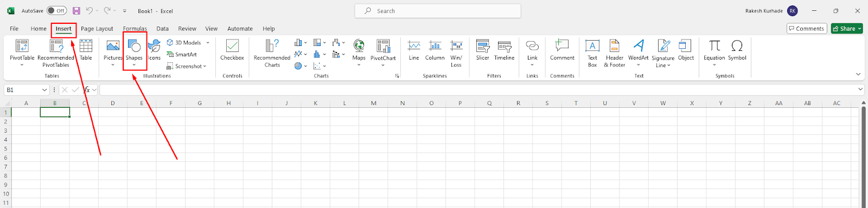Insert a Column sparkline
868x208 pixels.
tap(435, 50)
